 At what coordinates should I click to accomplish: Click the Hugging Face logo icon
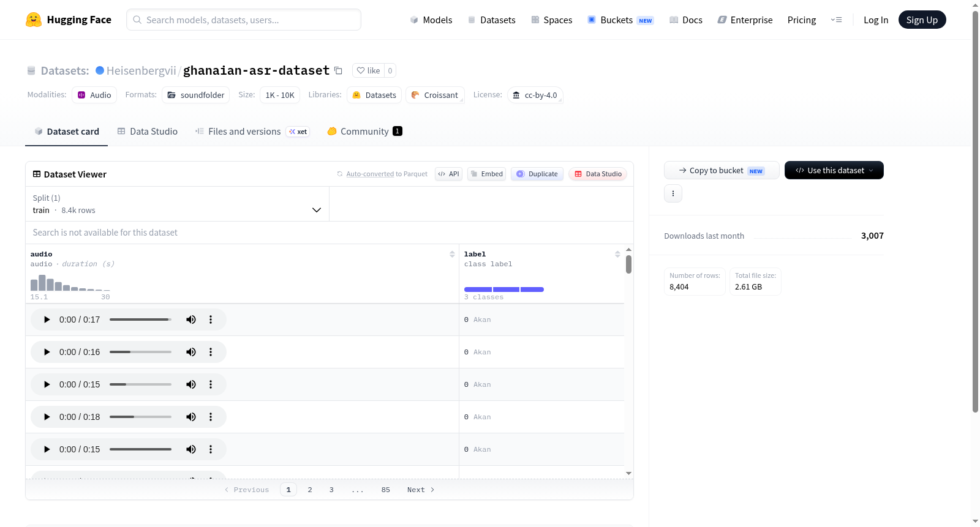(34, 20)
